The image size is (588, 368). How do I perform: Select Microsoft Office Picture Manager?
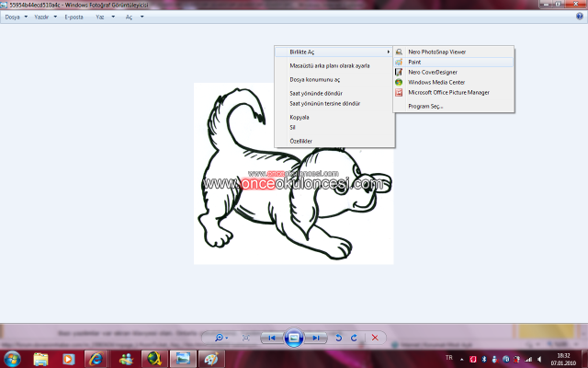(448, 92)
